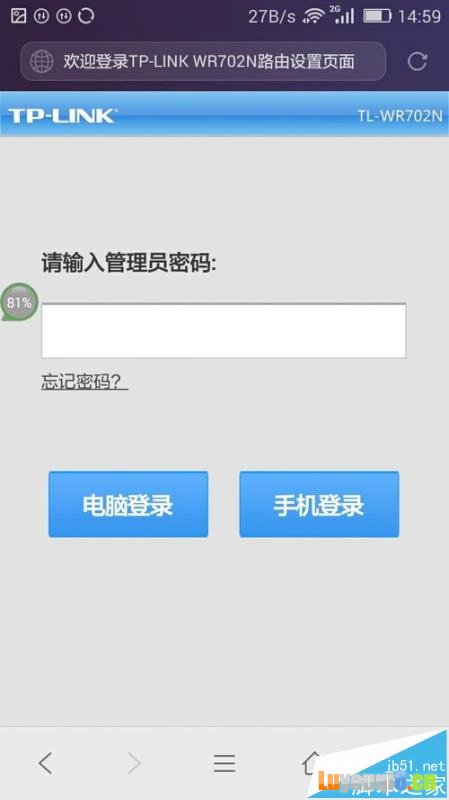Tap the 14:59 clock in status bar
The width and height of the screenshot is (449, 800).
[x=419, y=16]
